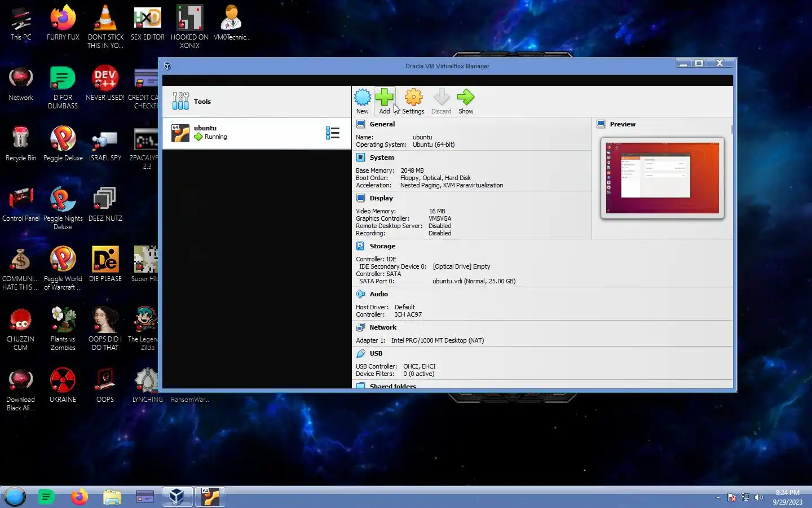Open the System section header

click(x=382, y=157)
